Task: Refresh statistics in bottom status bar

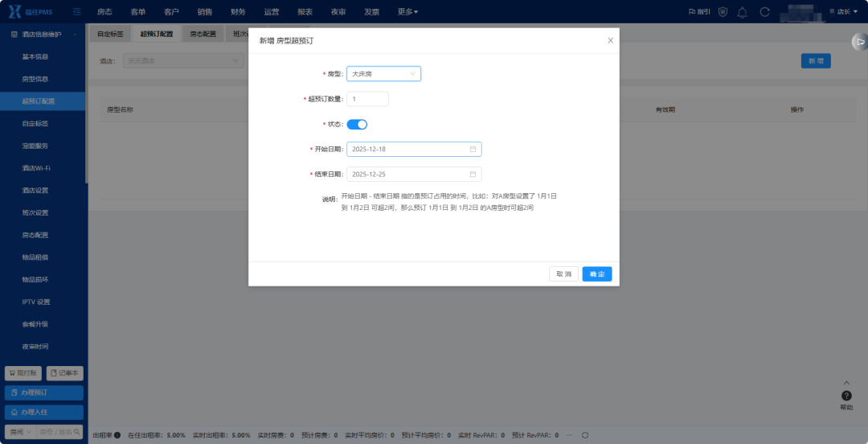Action: tap(585, 436)
